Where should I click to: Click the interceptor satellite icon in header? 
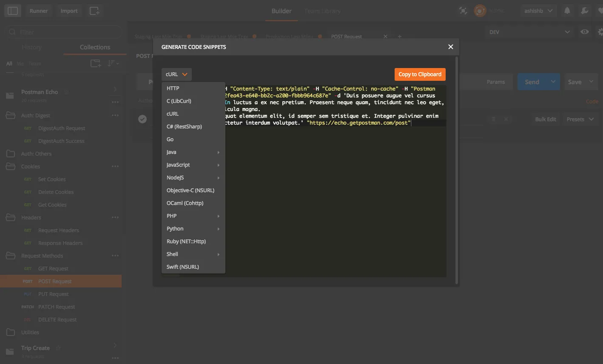[x=463, y=11]
